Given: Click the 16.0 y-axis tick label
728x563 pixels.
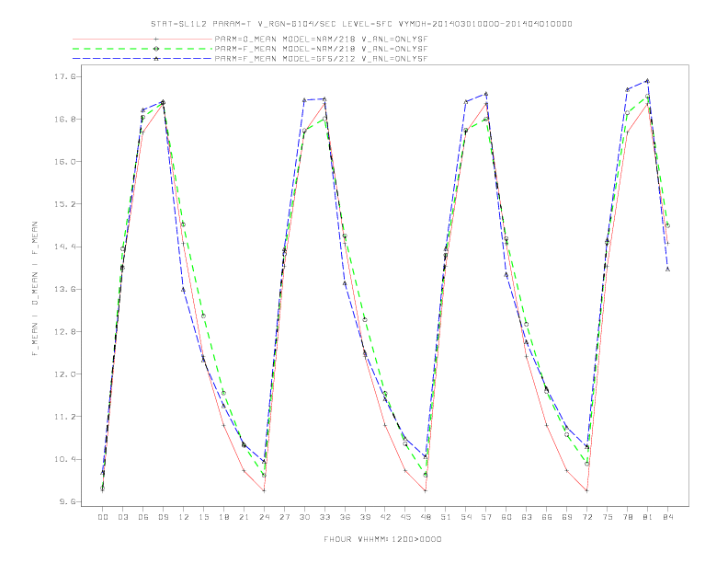Looking at the screenshot, I should tap(63, 162).
